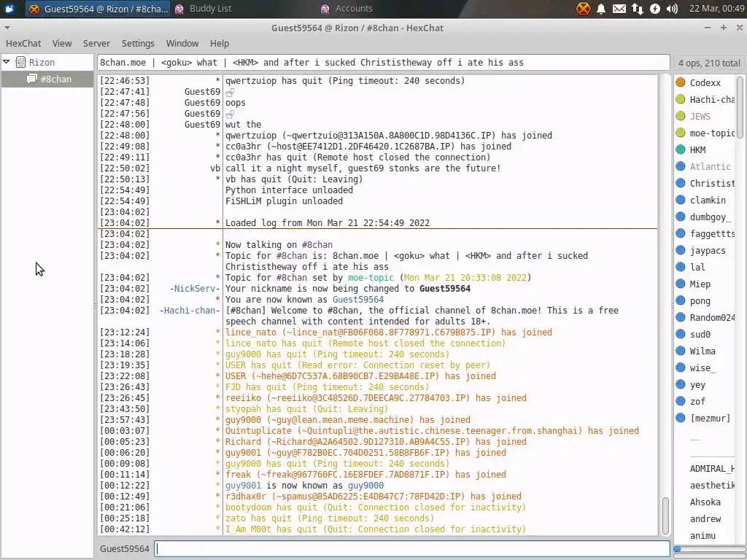Select the Rizon server in tree
Viewport: 747px width, 560px height.
pos(47,62)
